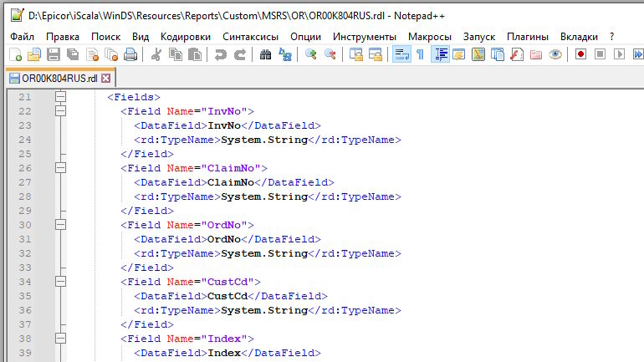Paste from clipboard toolbar icon
644x362 pixels.
point(195,54)
